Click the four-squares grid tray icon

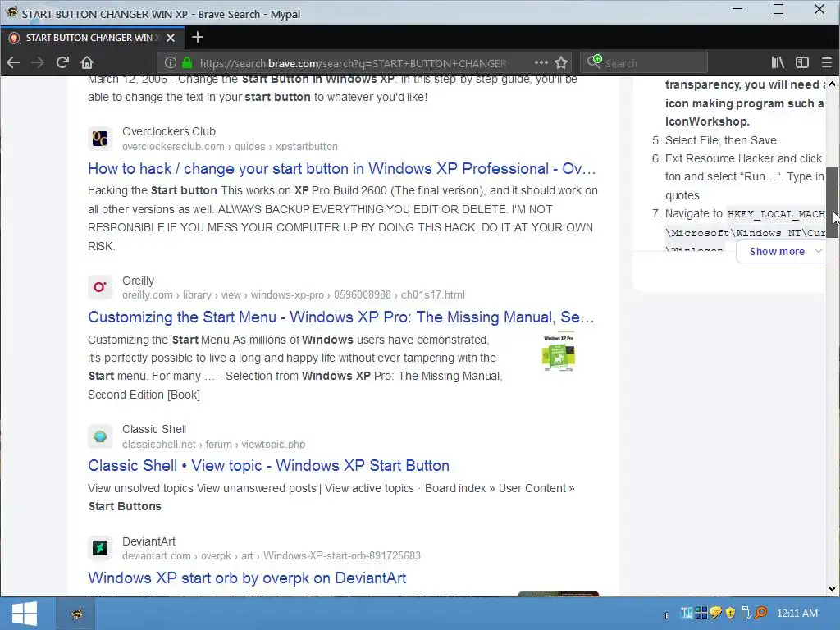click(x=701, y=612)
